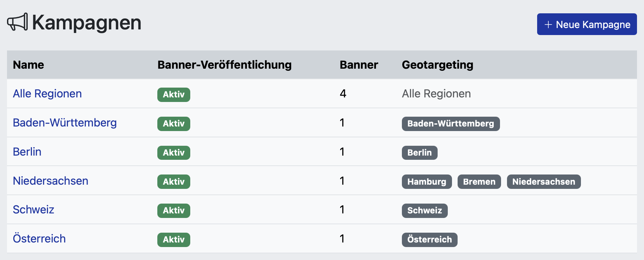Image resolution: width=644 pixels, height=260 pixels.
Task: Click the Neue Kampagne button
Action: click(x=587, y=25)
